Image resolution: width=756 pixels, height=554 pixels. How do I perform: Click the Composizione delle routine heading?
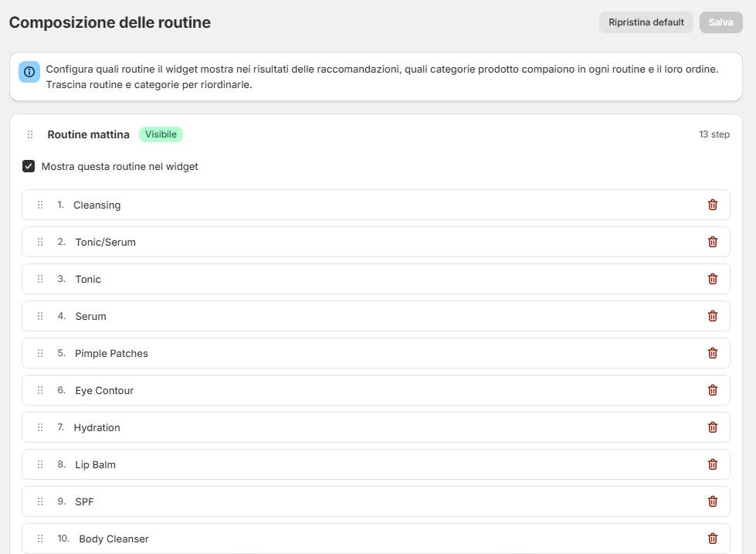110,22
